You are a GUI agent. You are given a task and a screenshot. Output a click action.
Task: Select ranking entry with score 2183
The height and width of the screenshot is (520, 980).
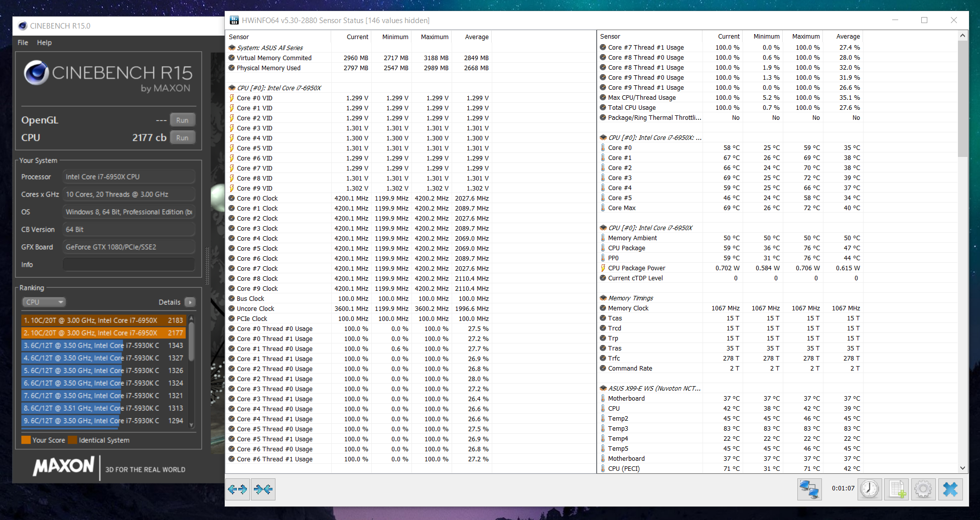point(104,320)
